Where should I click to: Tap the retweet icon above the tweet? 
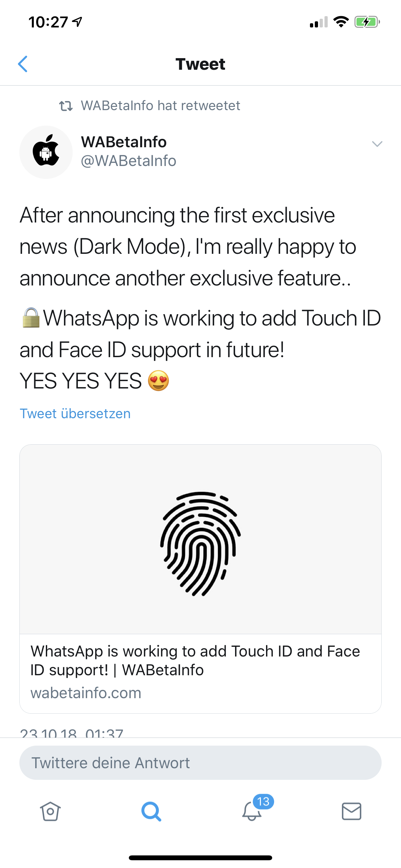[x=66, y=106]
